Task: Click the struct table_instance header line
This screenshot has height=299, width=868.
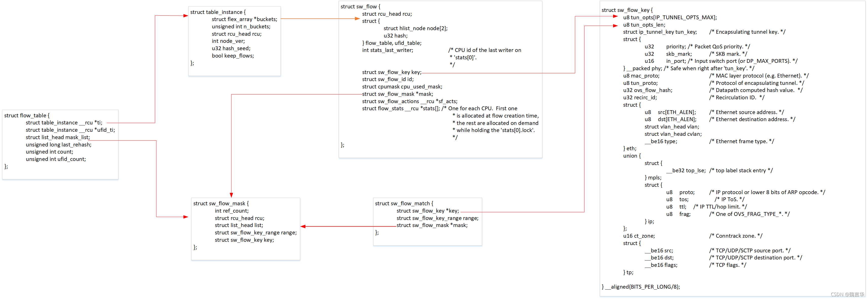Action: click(x=218, y=12)
